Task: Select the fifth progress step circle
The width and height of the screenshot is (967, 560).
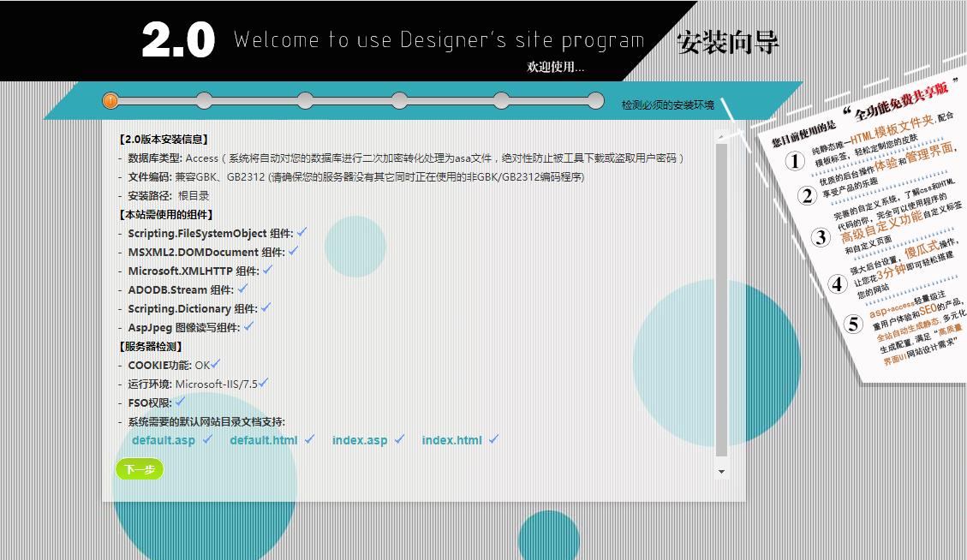Action: point(501,100)
